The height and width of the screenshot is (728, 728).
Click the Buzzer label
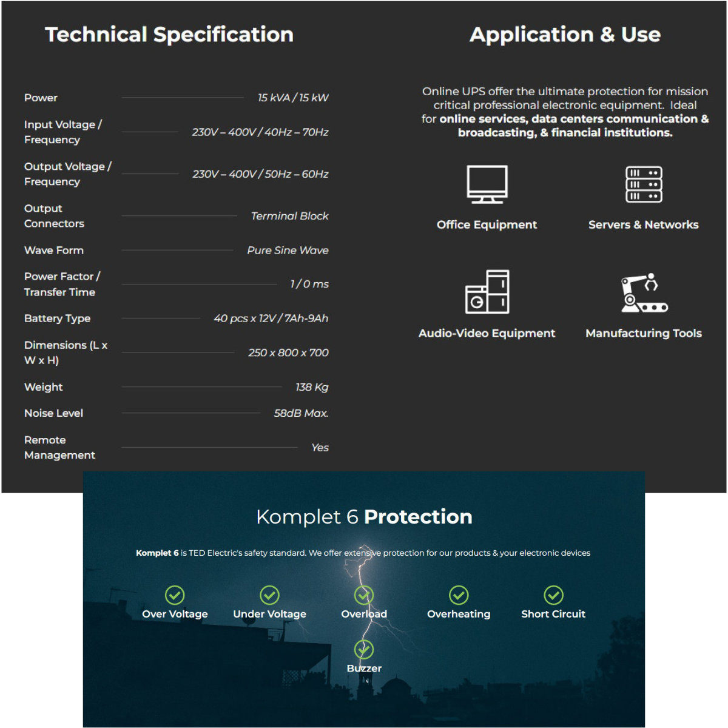364,668
